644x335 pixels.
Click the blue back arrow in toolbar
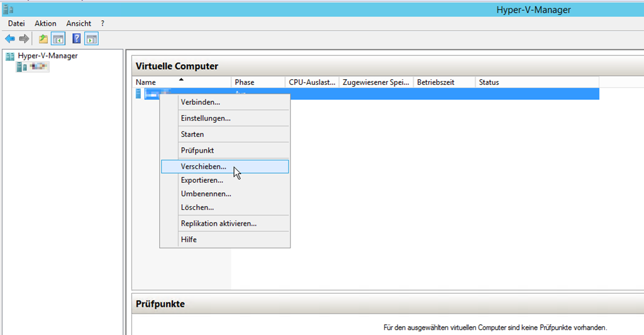coord(10,39)
